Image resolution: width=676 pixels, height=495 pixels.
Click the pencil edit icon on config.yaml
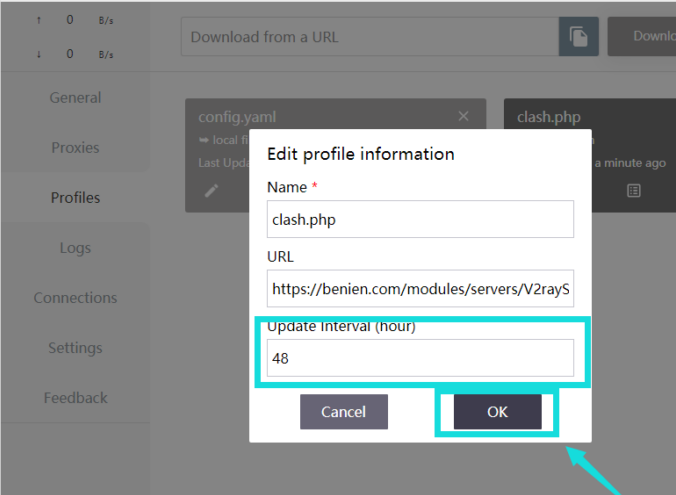point(211,190)
